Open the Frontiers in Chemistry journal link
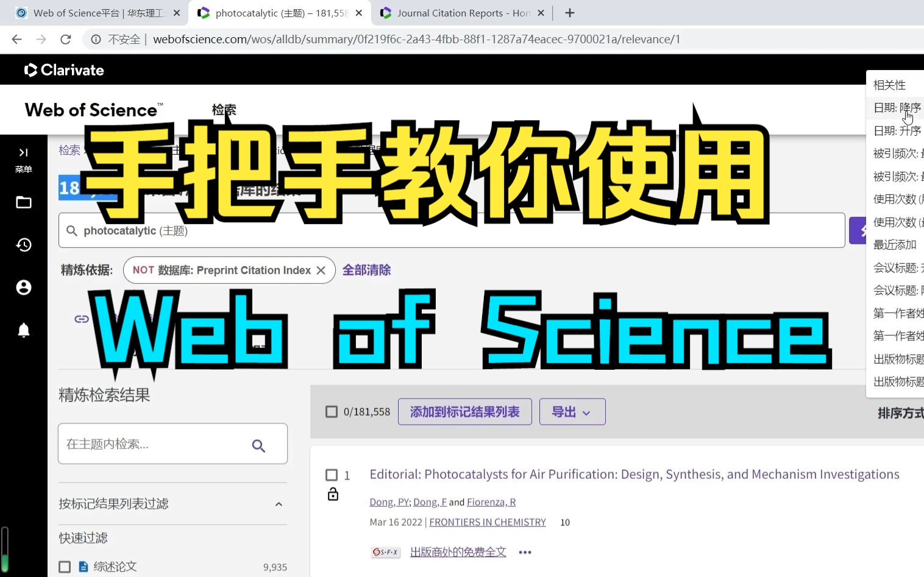The image size is (924, 577). [x=488, y=522]
